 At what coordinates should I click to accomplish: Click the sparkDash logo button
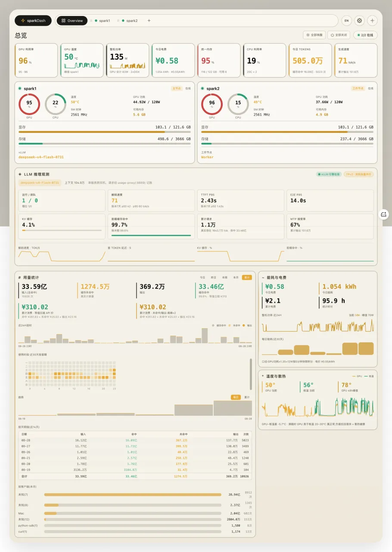[x=33, y=21]
